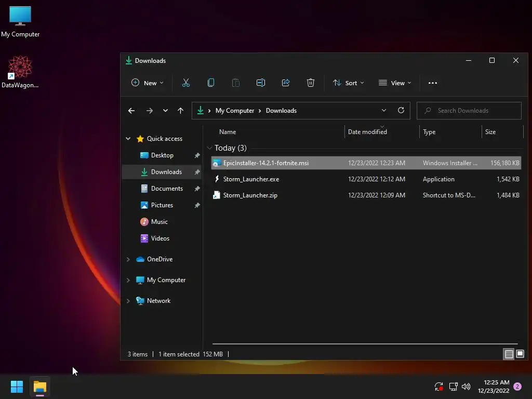Click the 1,542 KB size cell
Screen dimensions: 532x399
click(508, 179)
